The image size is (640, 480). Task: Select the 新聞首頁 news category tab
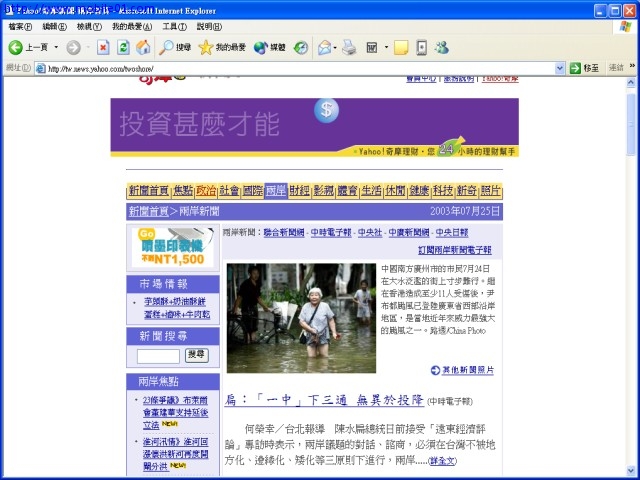tap(149, 191)
